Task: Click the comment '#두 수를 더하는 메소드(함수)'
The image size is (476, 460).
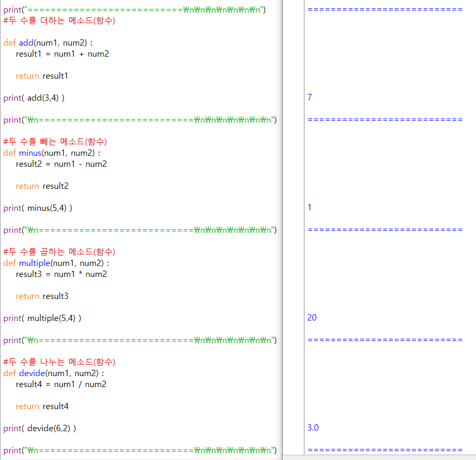Action: tap(59, 20)
